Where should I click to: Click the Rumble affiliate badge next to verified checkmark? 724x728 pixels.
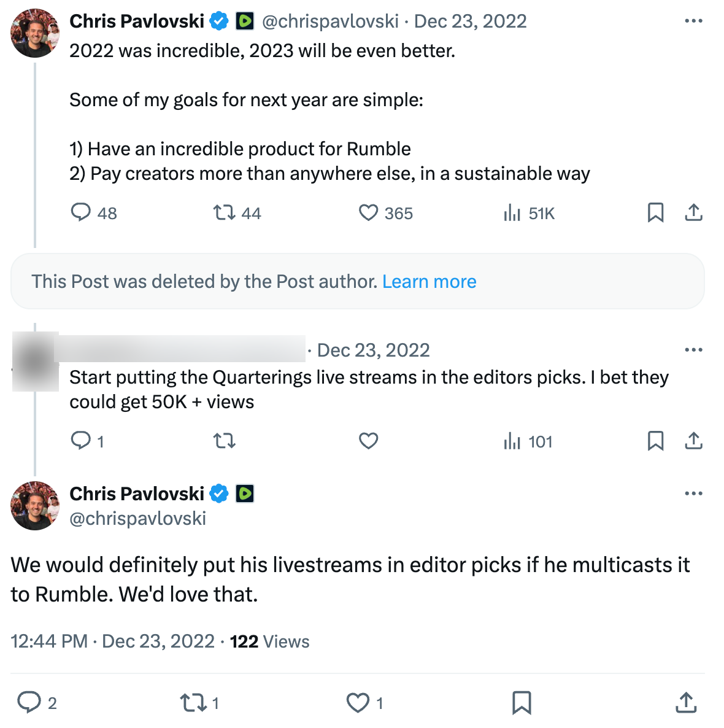(x=245, y=20)
